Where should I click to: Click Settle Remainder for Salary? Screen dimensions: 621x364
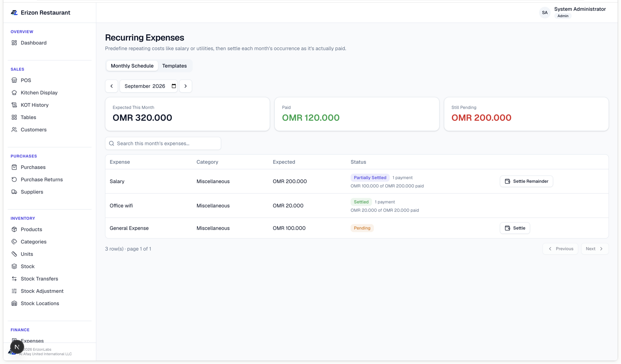[x=526, y=181]
